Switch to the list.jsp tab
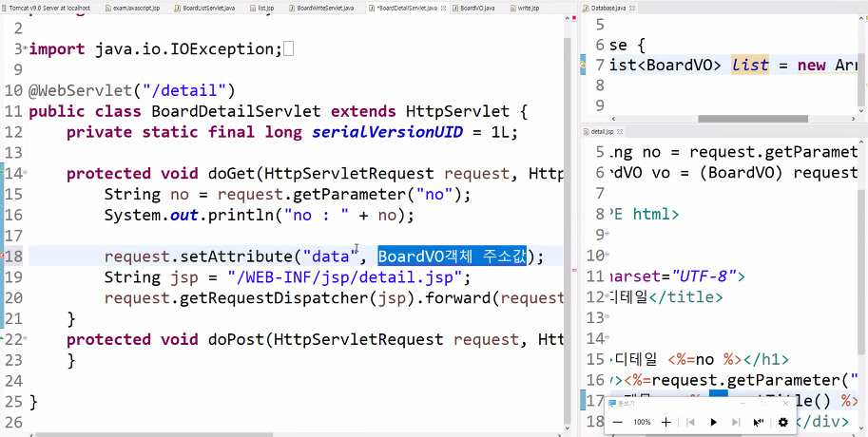Viewport: 868px width, 437px height. coord(261,9)
